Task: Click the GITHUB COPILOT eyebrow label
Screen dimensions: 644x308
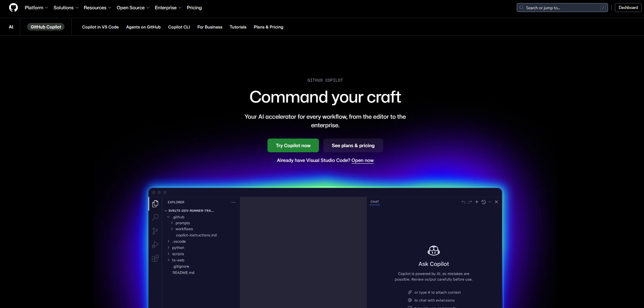Action: pos(325,80)
